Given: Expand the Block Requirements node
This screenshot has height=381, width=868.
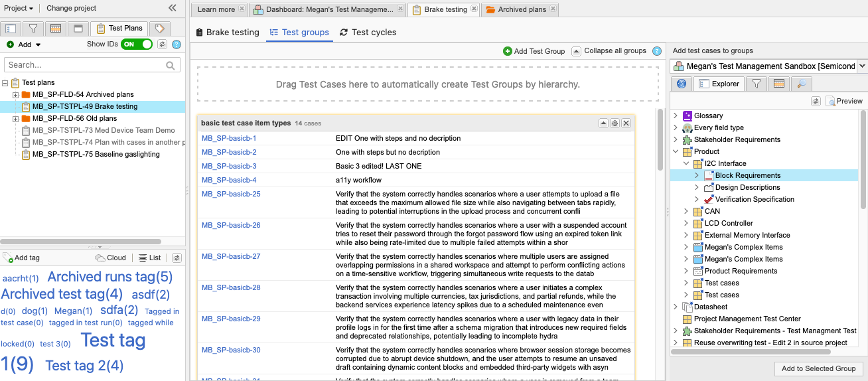Looking at the screenshot, I should 697,175.
